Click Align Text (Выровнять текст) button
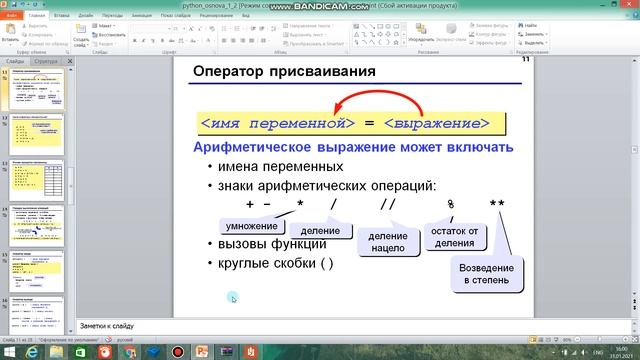The width and height of the screenshot is (640, 360). (306, 35)
